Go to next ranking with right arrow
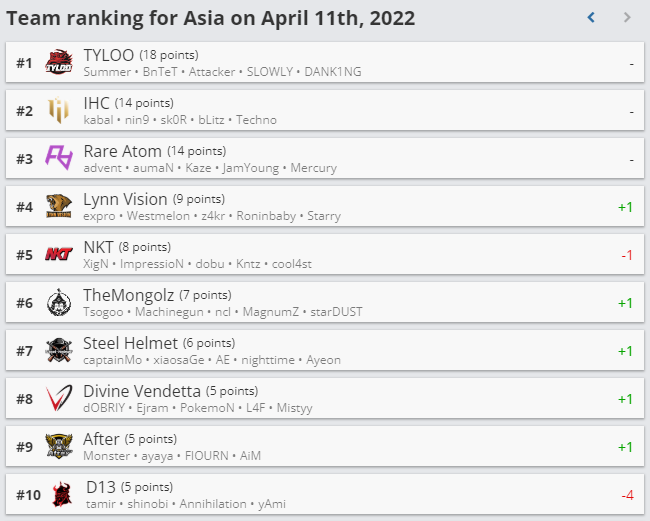The image size is (650, 521). point(627,17)
